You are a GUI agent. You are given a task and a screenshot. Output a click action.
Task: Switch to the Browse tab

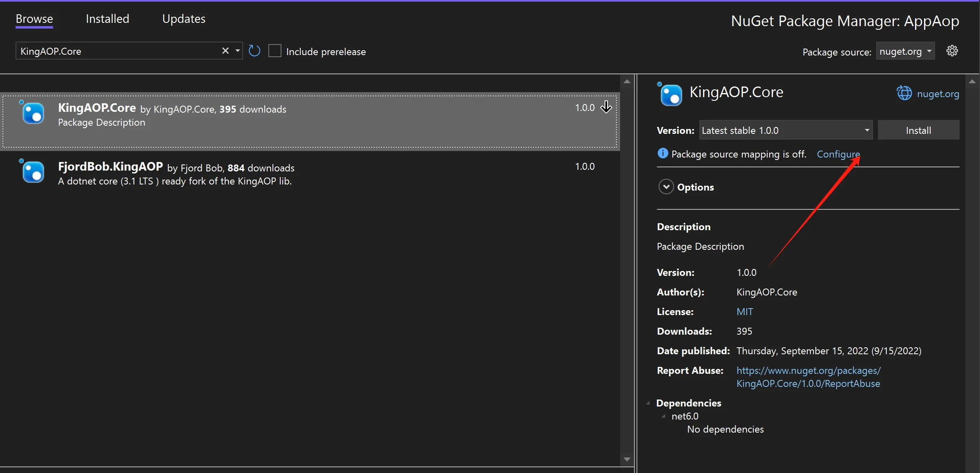(34, 19)
